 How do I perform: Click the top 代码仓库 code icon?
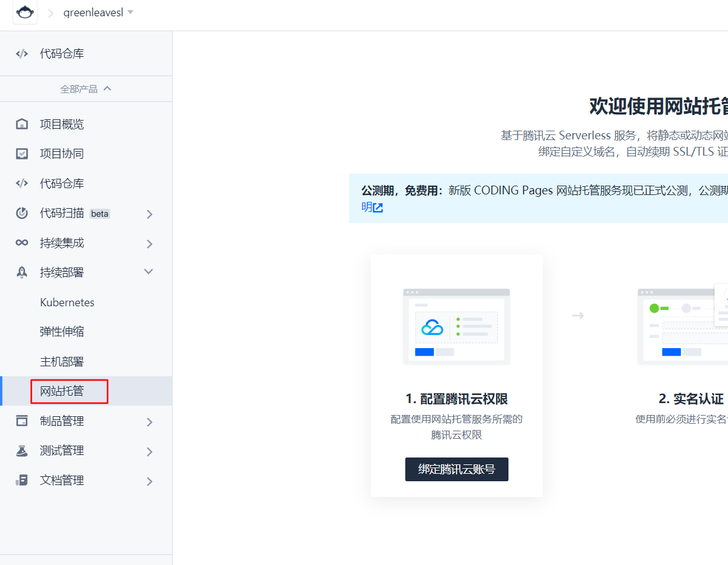[22, 54]
